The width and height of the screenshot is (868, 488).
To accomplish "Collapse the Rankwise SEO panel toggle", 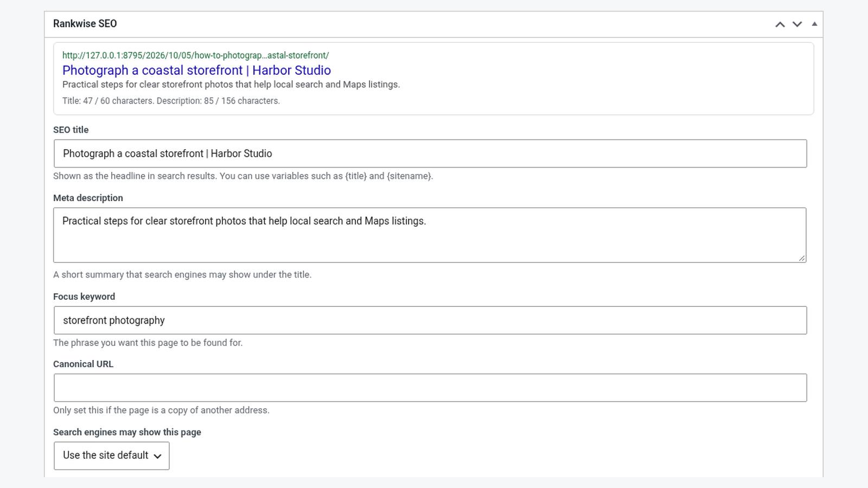I will click(x=814, y=24).
